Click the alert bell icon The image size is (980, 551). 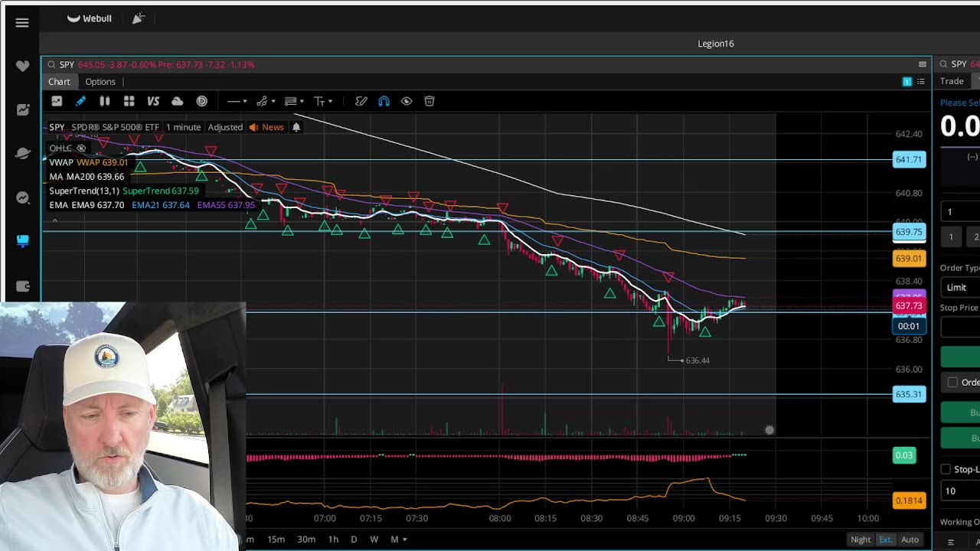tap(296, 127)
